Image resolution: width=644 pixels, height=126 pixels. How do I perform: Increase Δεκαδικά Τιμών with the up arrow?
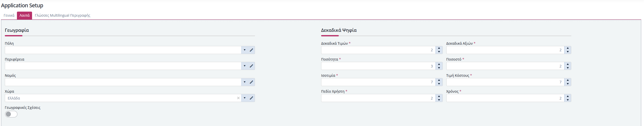coord(439,48)
